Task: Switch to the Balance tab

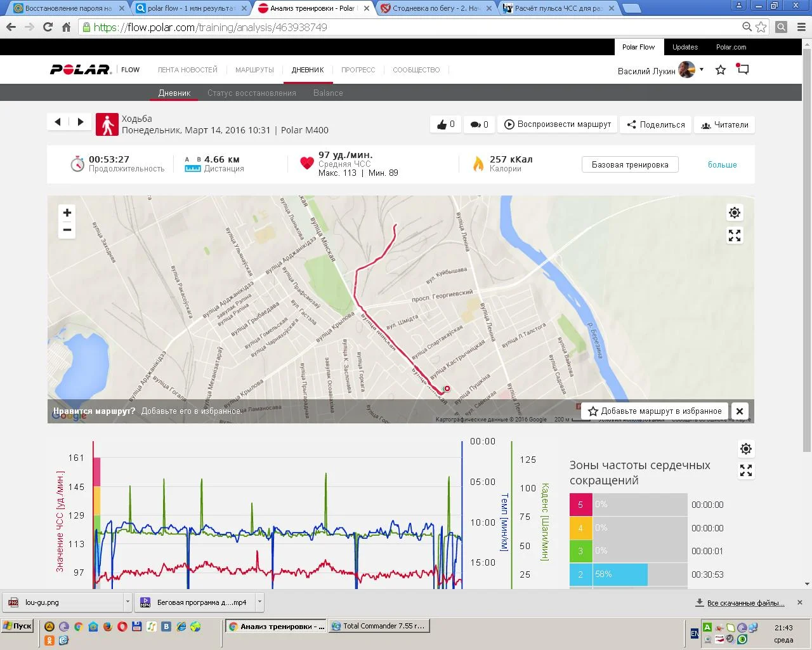Action: (328, 93)
